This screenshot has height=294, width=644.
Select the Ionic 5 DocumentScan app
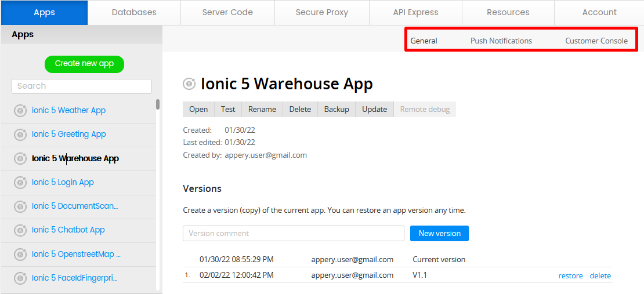75,206
